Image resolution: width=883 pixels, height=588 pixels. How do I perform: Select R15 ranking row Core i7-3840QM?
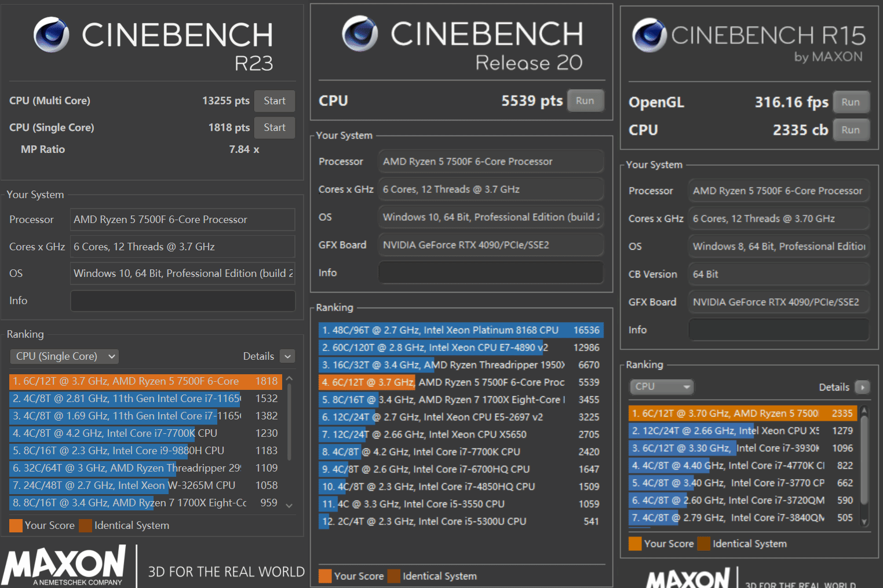[743, 518]
